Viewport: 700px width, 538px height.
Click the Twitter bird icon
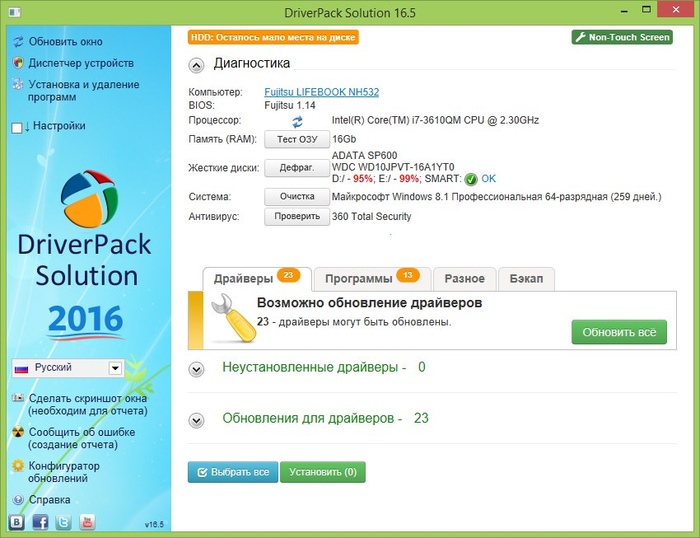[63, 522]
